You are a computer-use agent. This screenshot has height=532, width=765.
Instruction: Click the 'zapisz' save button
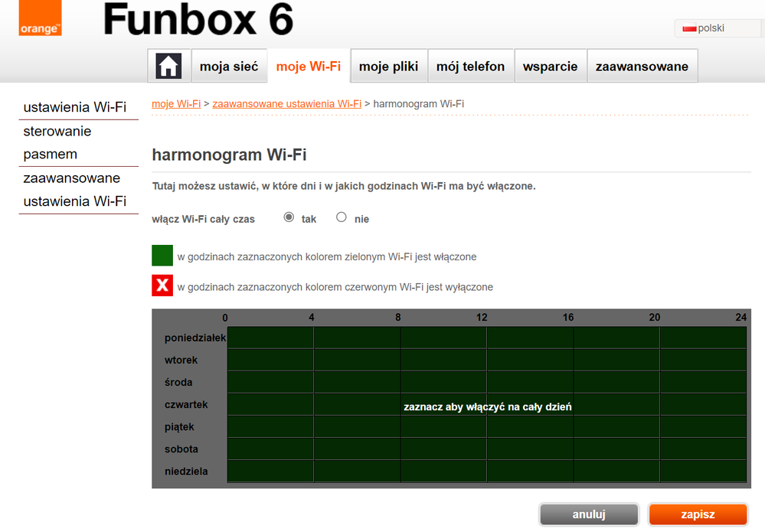click(698, 514)
